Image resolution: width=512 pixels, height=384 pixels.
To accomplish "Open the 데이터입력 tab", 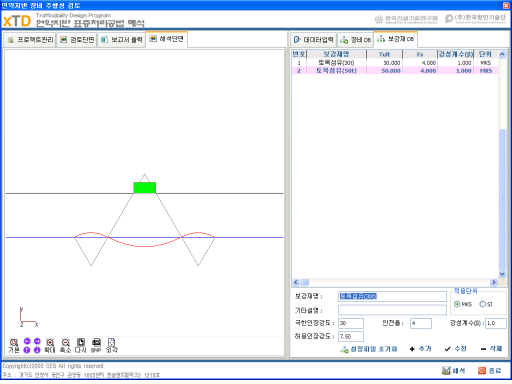I will click(x=313, y=40).
